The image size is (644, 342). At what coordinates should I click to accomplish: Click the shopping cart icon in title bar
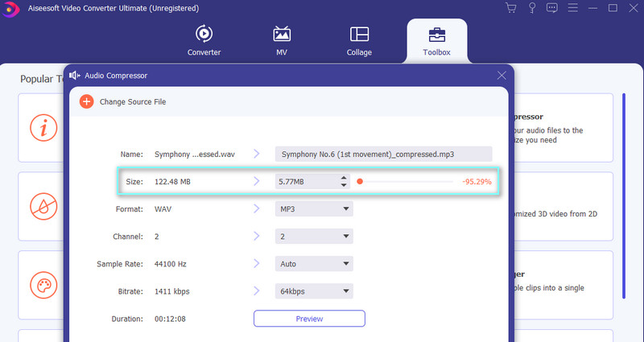510,8
